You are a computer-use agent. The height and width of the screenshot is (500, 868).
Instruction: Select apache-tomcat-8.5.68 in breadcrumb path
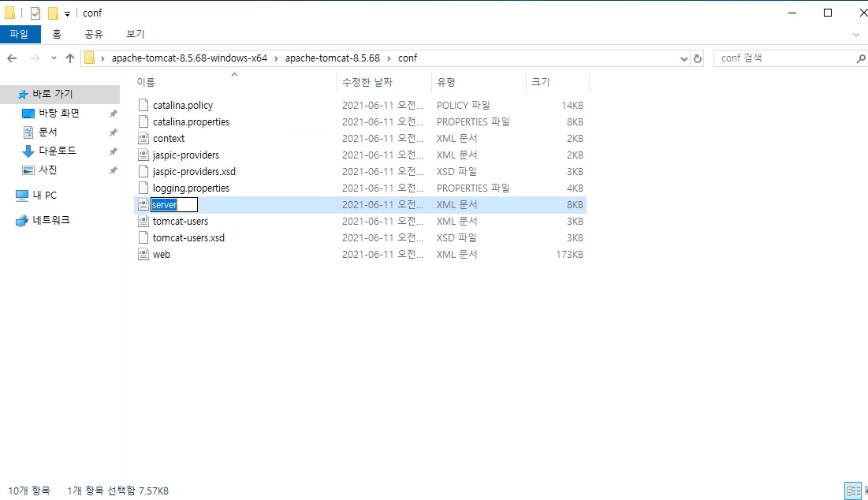[x=333, y=58]
